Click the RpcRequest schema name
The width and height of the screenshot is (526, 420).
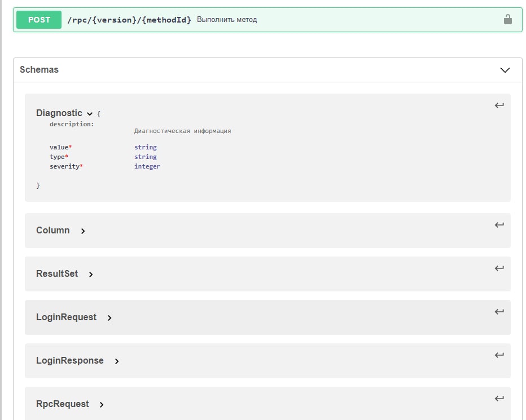tap(63, 404)
